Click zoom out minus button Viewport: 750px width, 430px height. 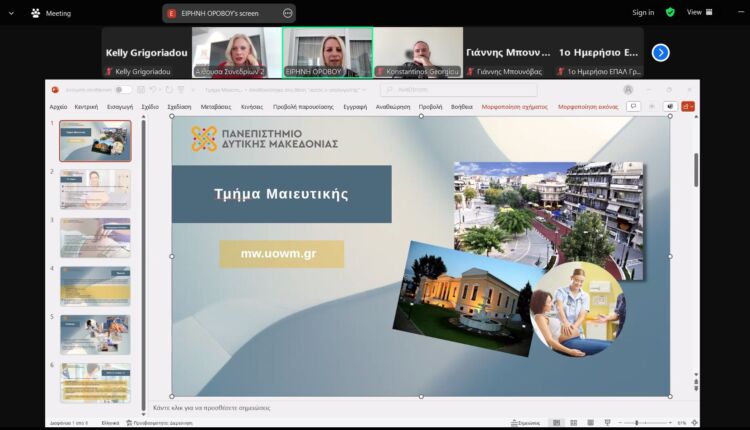pyautogui.click(x=620, y=423)
